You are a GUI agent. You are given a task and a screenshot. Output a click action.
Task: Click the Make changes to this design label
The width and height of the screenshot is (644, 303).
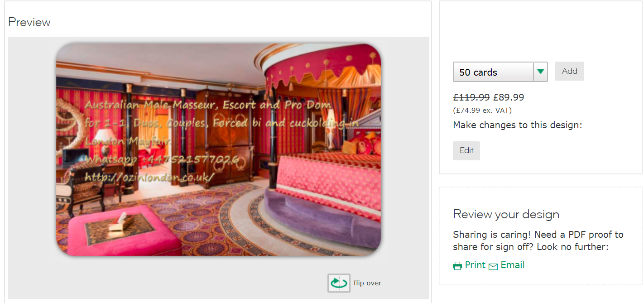(518, 125)
